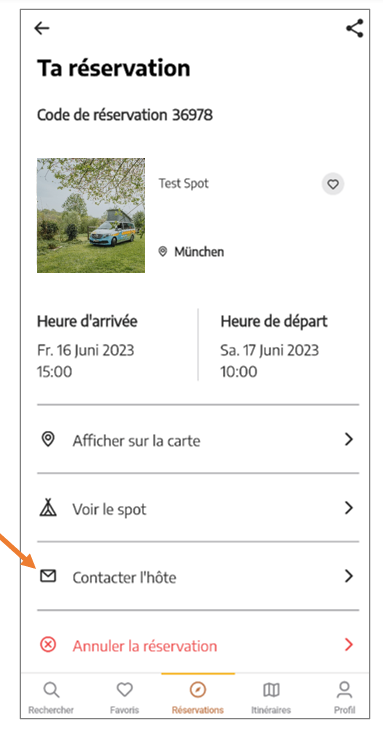The height and width of the screenshot is (732, 383).
Task: Select the Réservations tab
Action: (x=198, y=697)
